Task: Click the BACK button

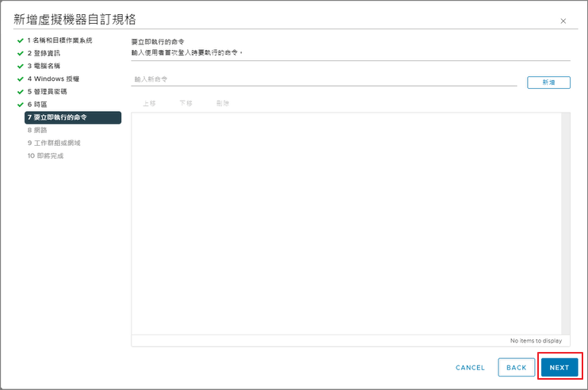Action: (517, 368)
